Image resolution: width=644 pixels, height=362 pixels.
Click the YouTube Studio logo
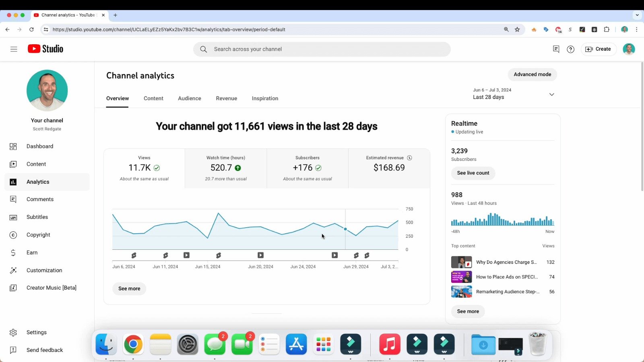point(45,49)
